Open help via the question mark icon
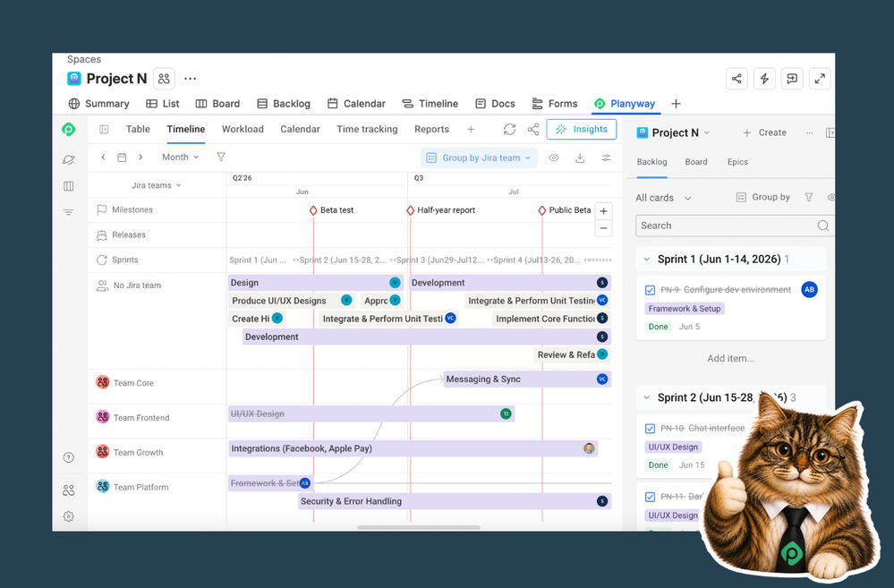 (x=68, y=457)
